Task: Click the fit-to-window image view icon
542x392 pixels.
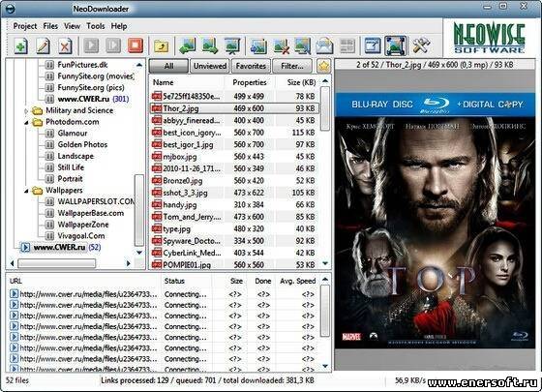Action: [395, 45]
